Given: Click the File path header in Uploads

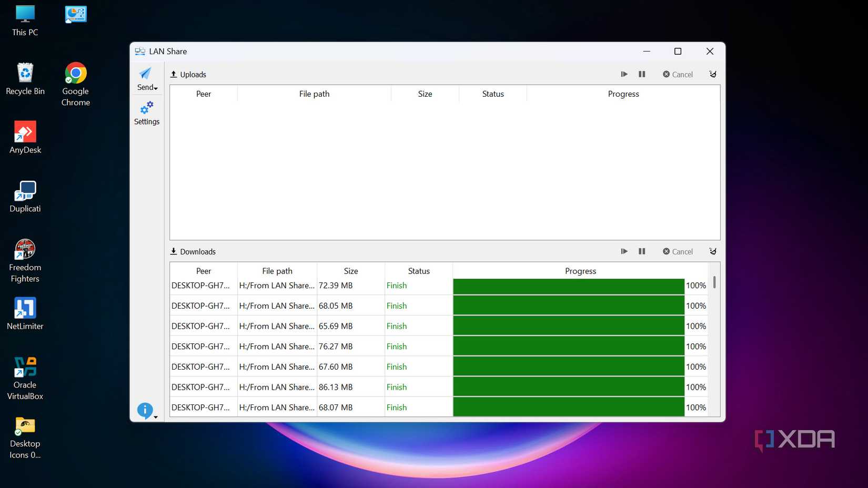Looking at the screenshot, I should coord(314,94).
